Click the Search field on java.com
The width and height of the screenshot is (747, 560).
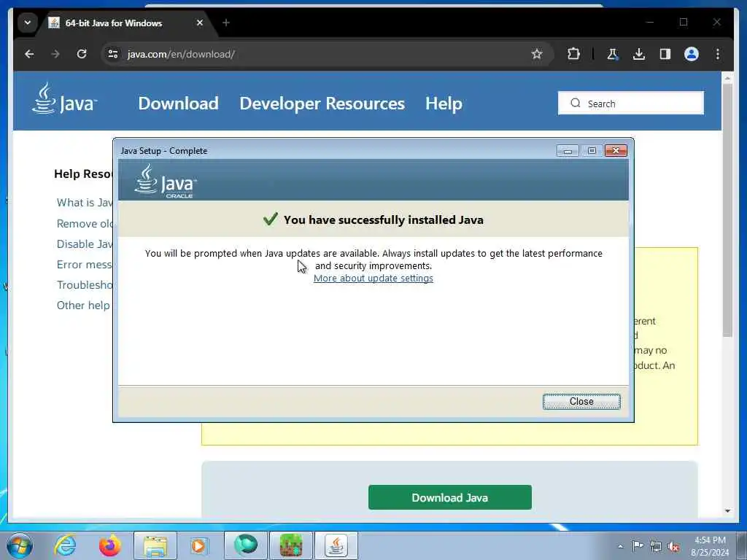[631, 103]
